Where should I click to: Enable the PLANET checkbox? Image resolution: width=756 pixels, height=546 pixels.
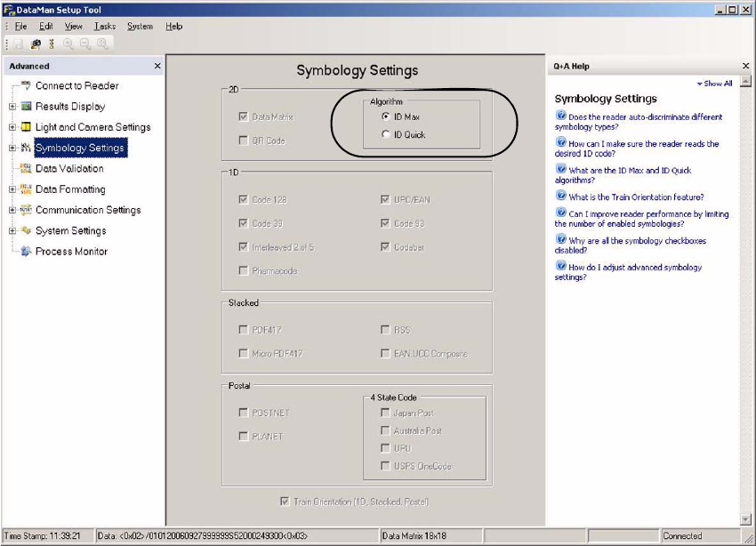click(244, 436)
